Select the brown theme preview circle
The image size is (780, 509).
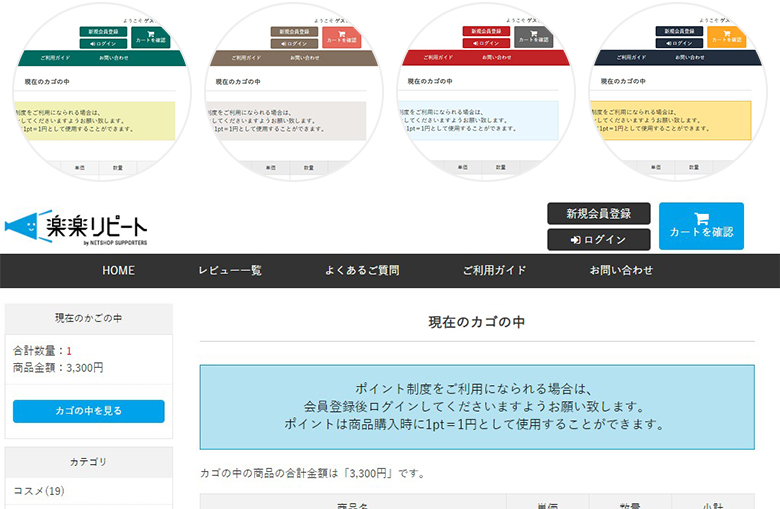293,92
